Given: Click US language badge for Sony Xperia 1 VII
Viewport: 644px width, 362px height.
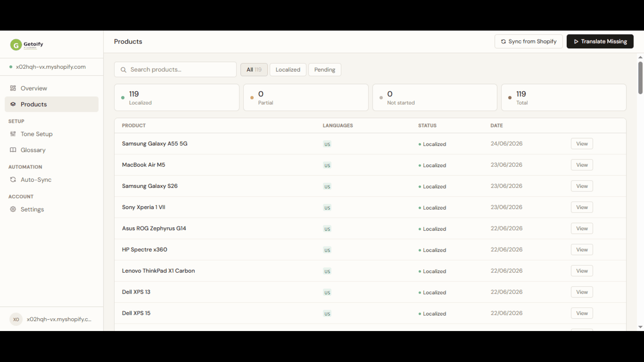Looking at the screenshot, I should [327, 208].
